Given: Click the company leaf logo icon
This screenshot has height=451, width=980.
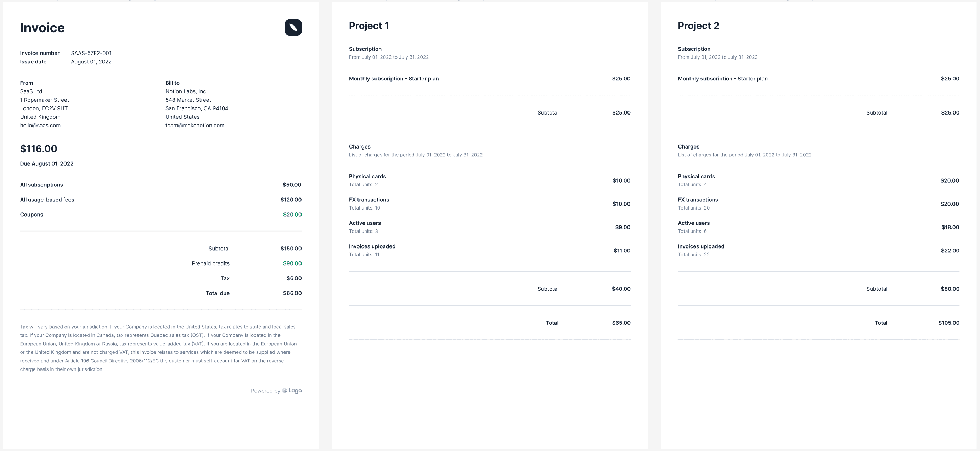Looking at the screenshot, I should [293, 27].
